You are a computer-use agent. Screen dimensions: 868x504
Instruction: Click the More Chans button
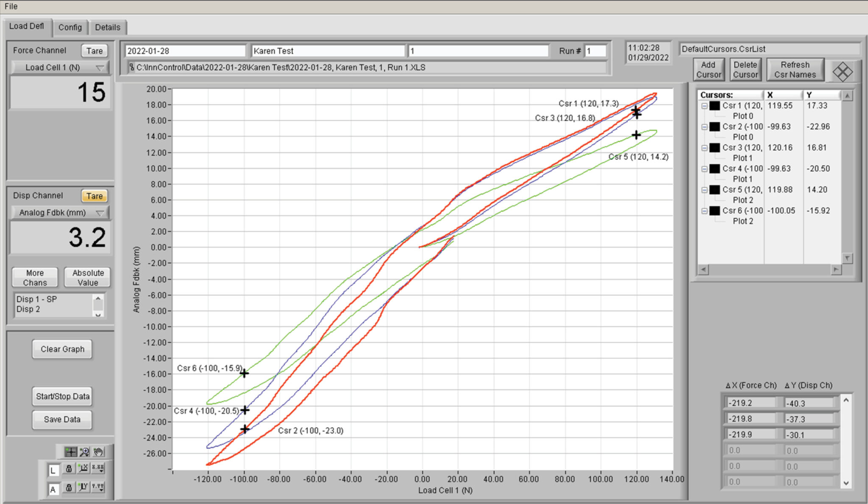tap(35, 278)
